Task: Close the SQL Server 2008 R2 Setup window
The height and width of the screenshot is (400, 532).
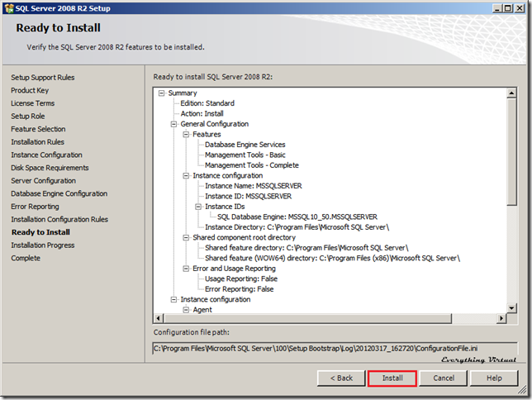Action: [x=520, y=8]
